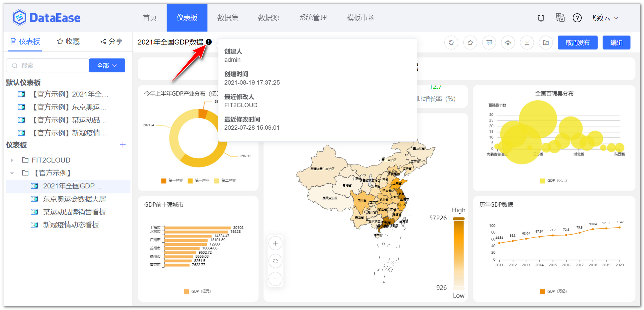Click the search magnifier icon
644x310 pixels.
15,65
